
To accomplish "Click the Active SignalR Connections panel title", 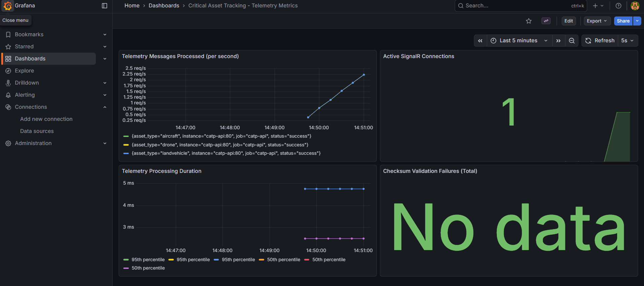I will 418,56.
